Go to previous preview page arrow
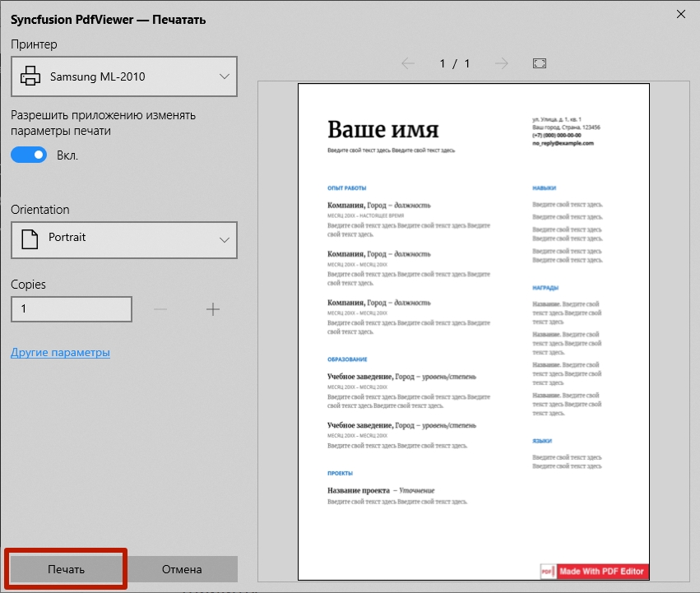700x593 pixels. click(408, 63)
